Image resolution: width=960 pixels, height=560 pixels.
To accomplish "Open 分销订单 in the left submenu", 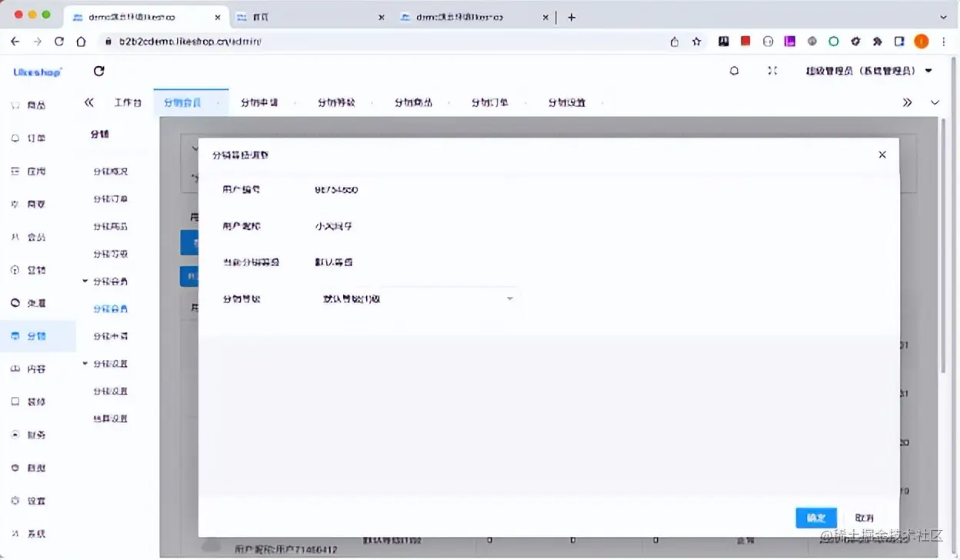I will 110,199.
